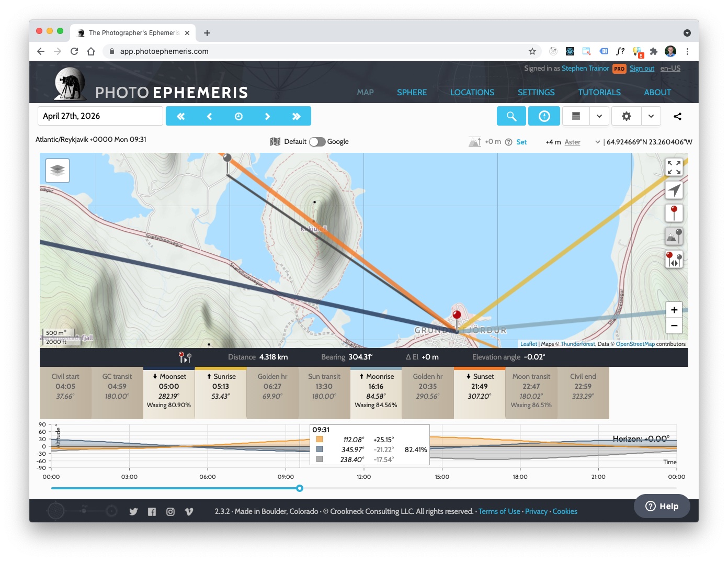Open the search magnifier button
The width and height of the screenshot is (728, 561).
click(x=511, y=116)
